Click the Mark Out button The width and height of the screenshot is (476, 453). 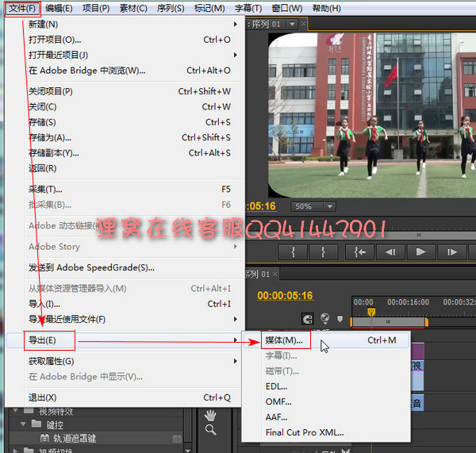point(324,252)
